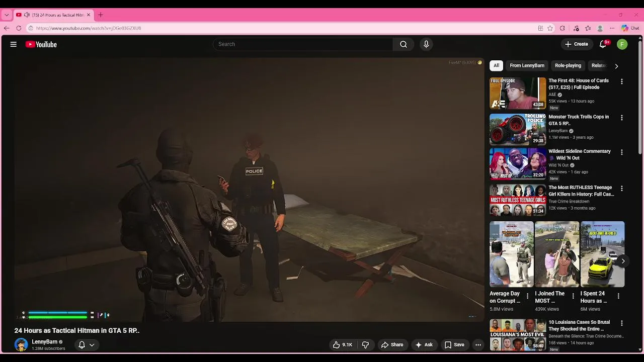The image size is (644, 362).
Task: Switch to the 24 Hours as Tactical Hitman tab
Action: click(x=54, y=15)
